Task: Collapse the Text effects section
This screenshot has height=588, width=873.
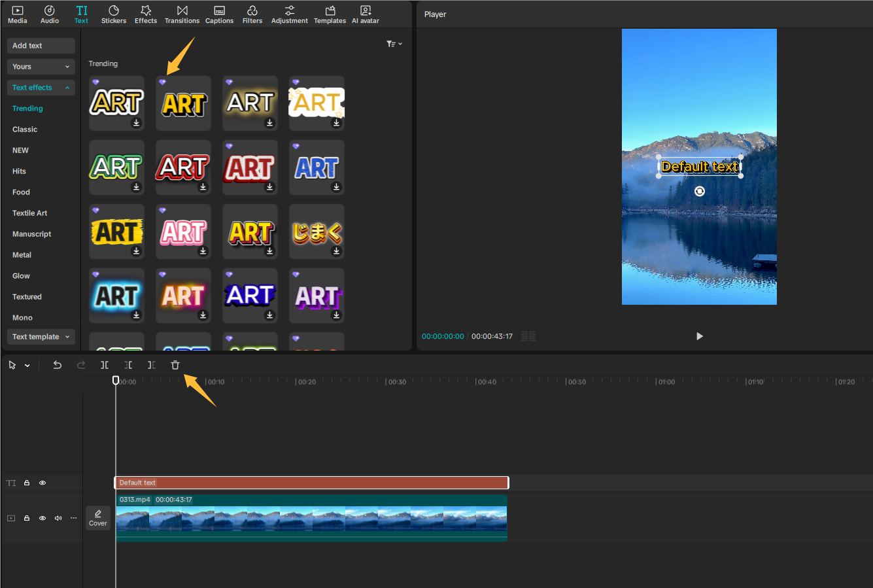Action: pos(41,87)
